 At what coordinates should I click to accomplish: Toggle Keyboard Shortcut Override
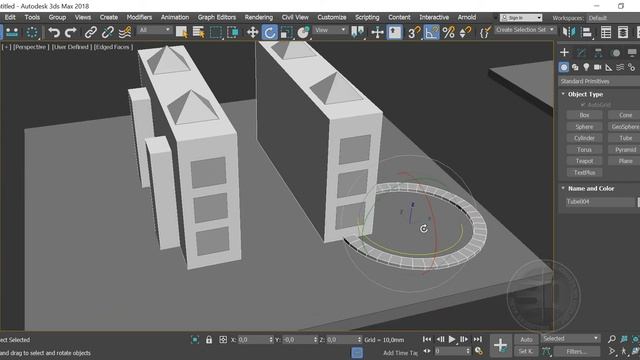pos(394,32)
